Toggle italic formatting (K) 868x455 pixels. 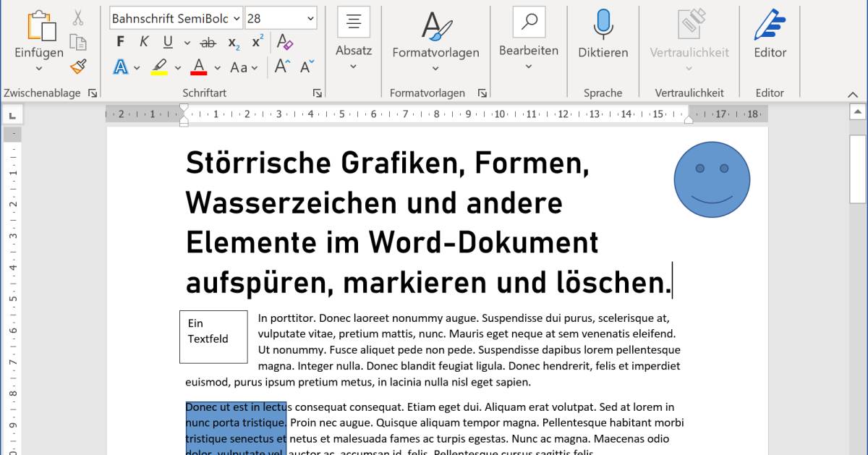click(x=144, y=42)
